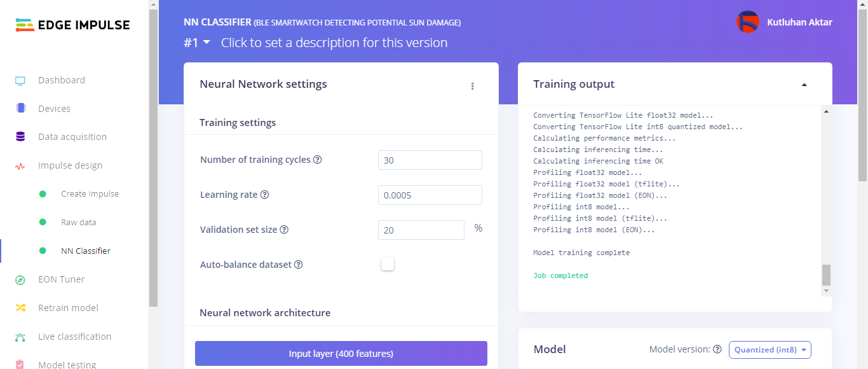Click the Model version help icon

717,349
